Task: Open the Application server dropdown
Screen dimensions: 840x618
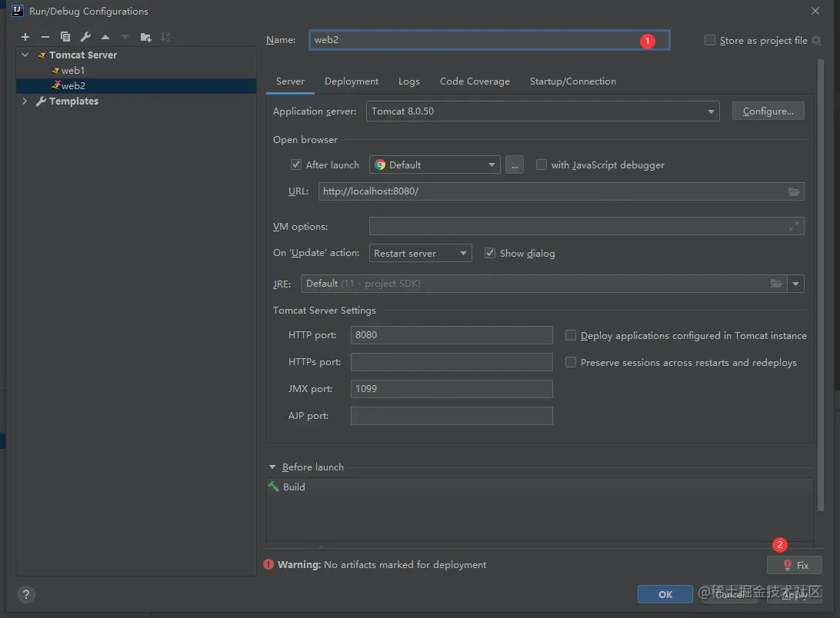Action: click(x=542, y=111)
